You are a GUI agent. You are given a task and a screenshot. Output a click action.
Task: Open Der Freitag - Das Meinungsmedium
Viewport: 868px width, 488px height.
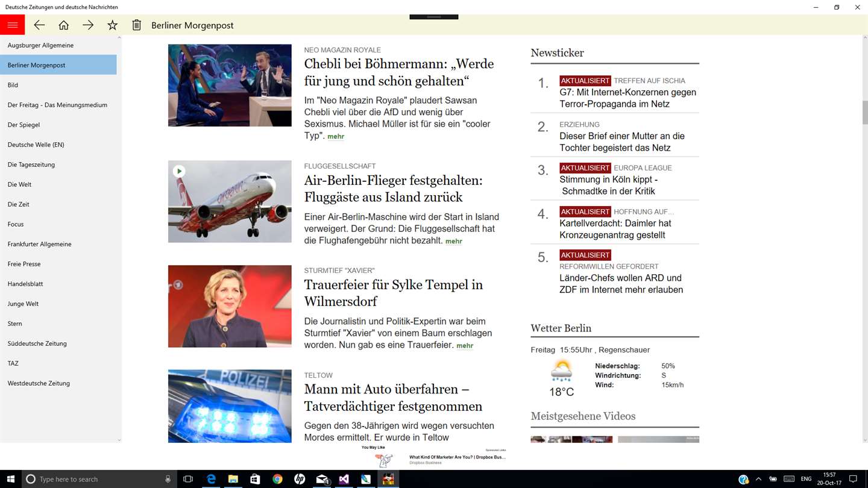(58, 105)
